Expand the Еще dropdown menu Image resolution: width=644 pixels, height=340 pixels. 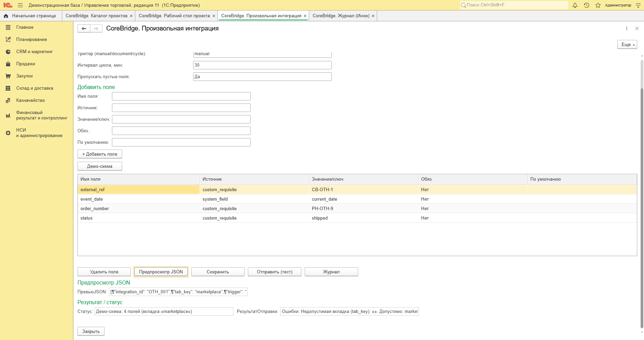click(627, 45)
